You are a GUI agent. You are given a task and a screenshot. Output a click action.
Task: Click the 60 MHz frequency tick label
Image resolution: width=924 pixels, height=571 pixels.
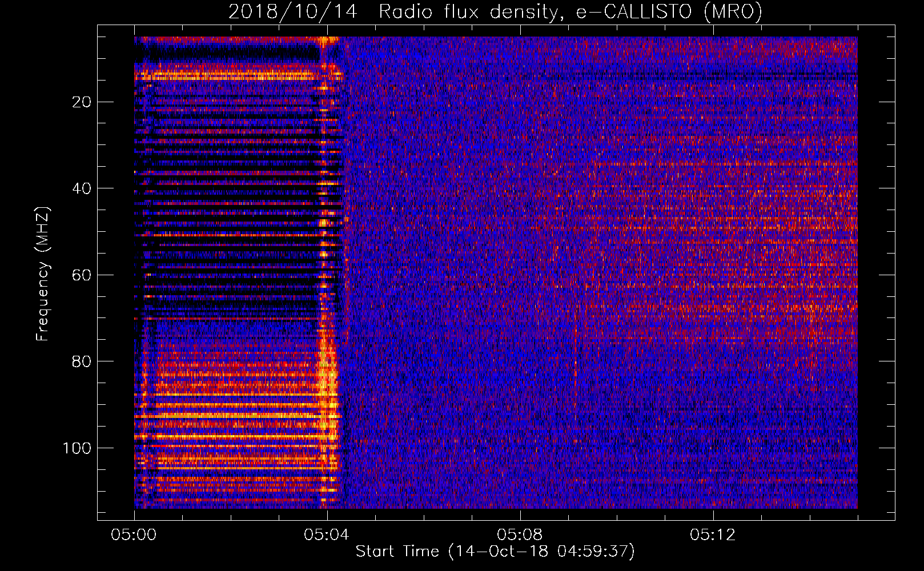(x=82, y=275)
